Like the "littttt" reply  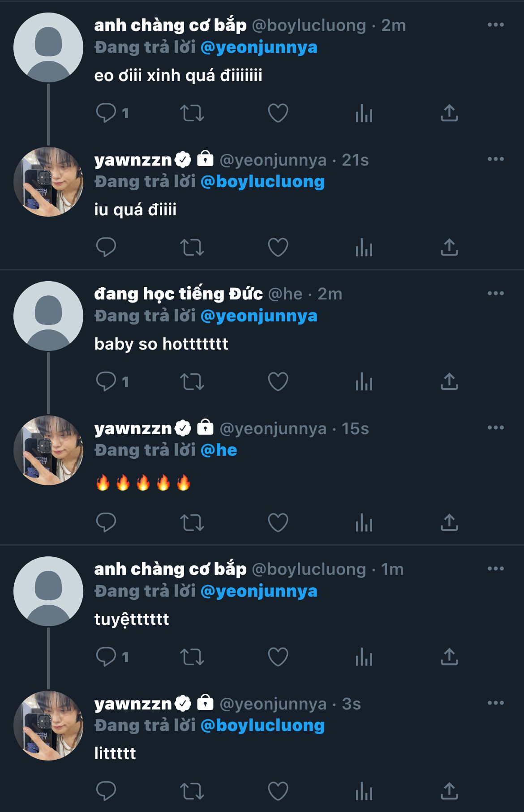pos(278,791)
